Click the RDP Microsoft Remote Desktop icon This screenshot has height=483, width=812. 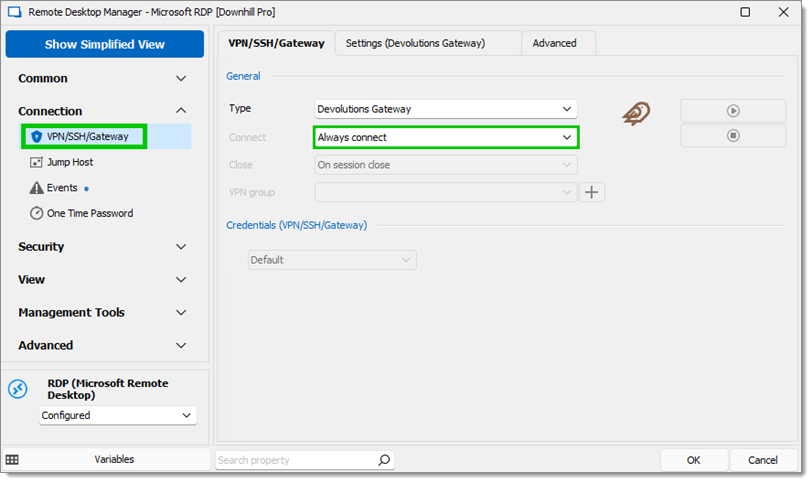coord(18,389)
